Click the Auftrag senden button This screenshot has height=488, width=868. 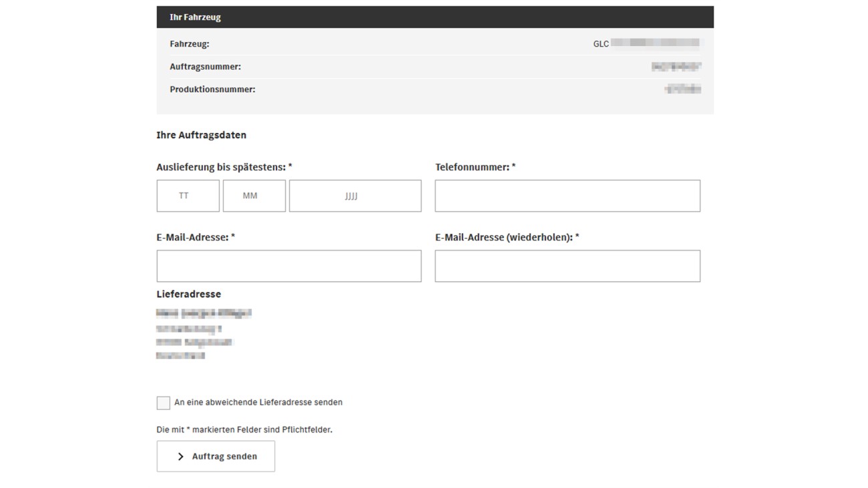(x=216, y=457)
